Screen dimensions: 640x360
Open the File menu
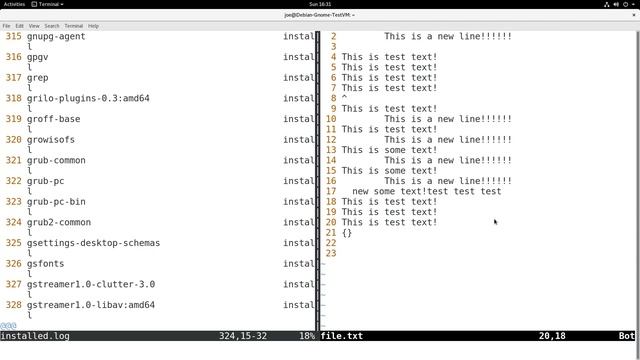coord(7,26)
